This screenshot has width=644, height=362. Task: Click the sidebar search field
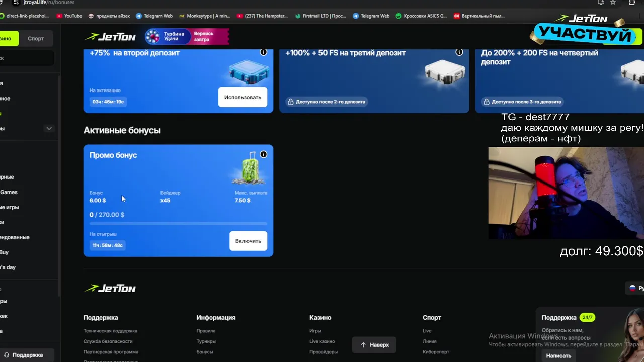27,58
